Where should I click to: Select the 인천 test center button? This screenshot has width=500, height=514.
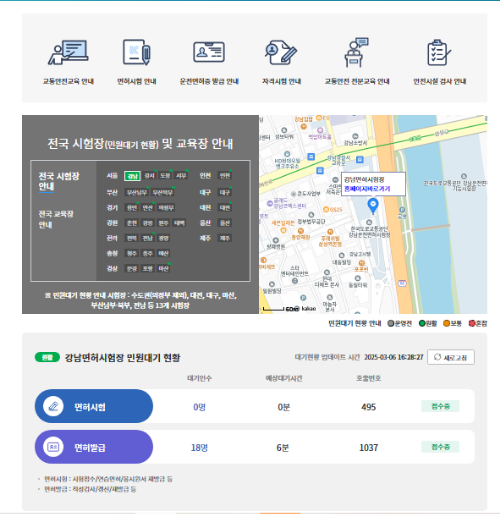coord(225,176)
